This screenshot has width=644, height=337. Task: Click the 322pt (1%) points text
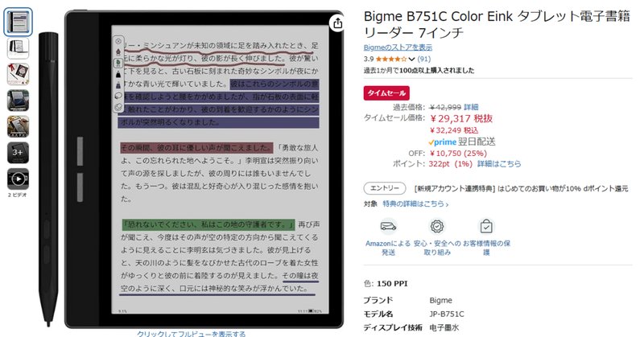[451, 164]
